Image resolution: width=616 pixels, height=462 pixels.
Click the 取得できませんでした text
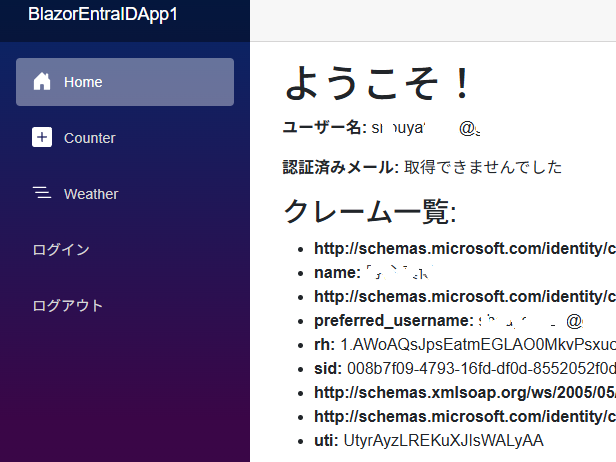pyautogui.click(x=483, y=167)
